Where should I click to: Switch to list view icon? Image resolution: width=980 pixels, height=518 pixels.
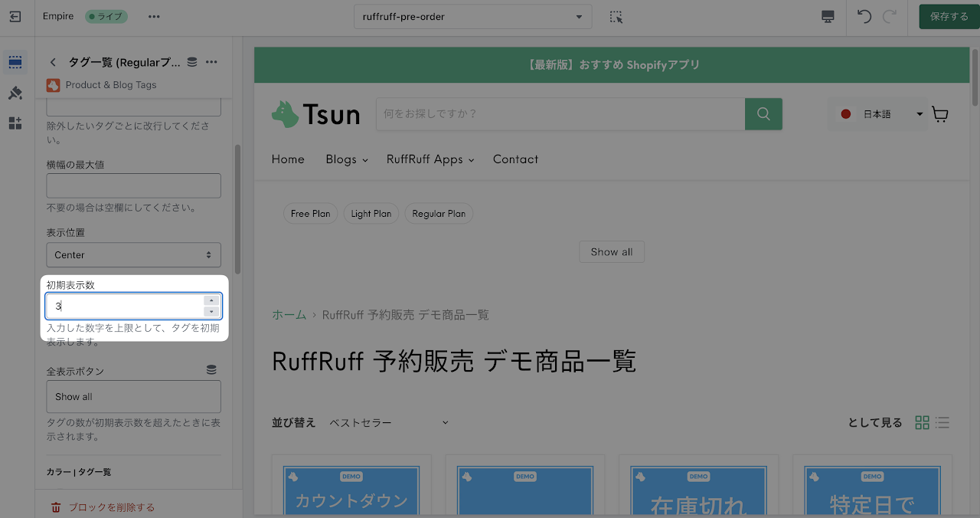click(x=942, y=422)
